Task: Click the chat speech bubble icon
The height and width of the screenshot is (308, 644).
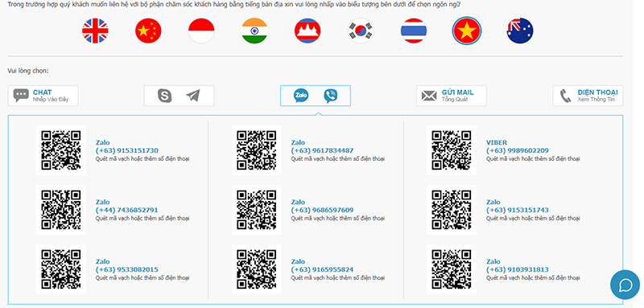Action: coord(21,96)
